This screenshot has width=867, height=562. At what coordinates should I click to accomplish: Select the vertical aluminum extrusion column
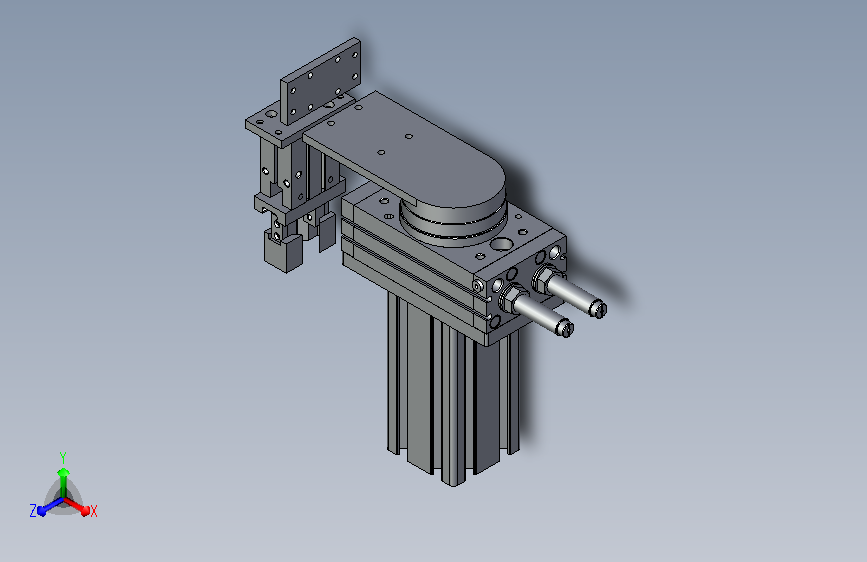click(453, 387)
